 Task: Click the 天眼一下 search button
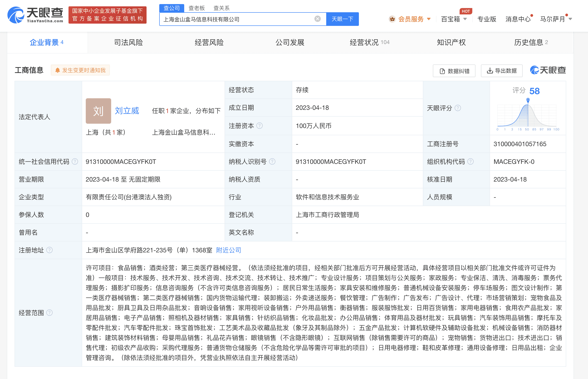[x=342, y=19]
